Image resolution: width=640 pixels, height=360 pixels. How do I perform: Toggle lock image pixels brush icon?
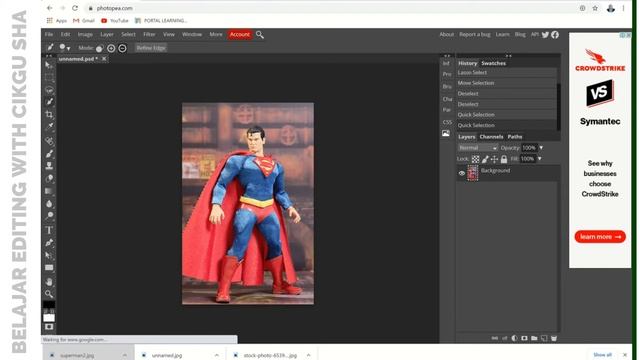tap(485, 159)
